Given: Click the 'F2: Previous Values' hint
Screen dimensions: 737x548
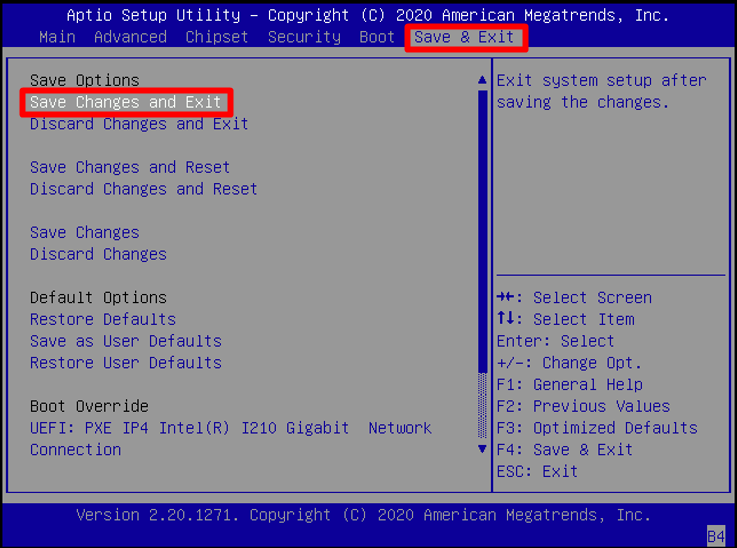Looking at the screenshot, I should pos(583,406).
